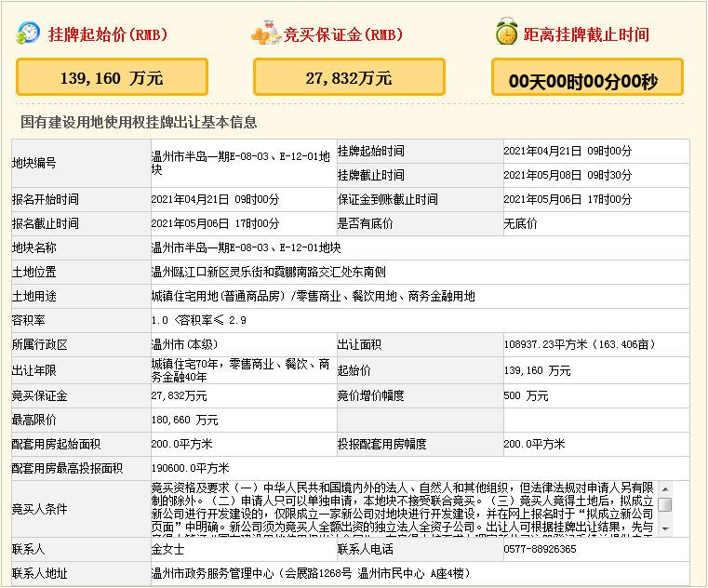Click the 地块名称 label
This screenshot has width=708, height=588.
coord(33,247)
